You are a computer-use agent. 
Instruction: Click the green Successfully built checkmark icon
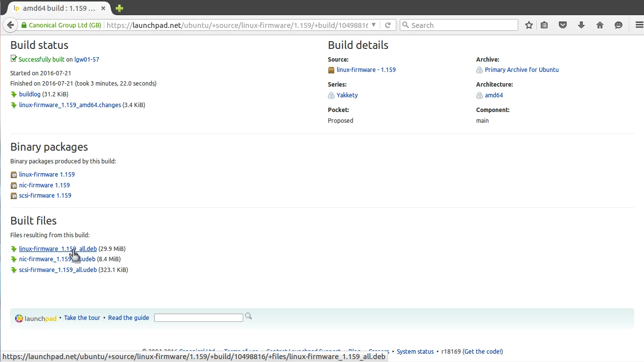click(x=14, y=59)
